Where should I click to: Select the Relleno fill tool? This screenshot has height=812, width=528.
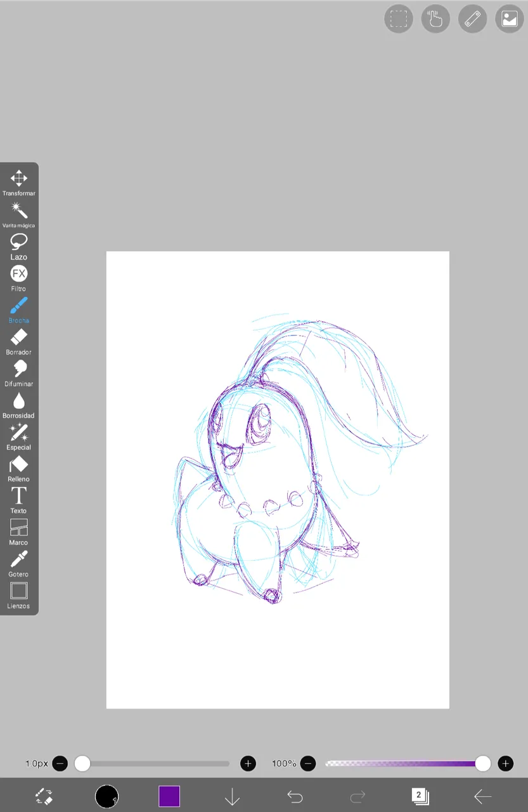[x=18, y=468]
